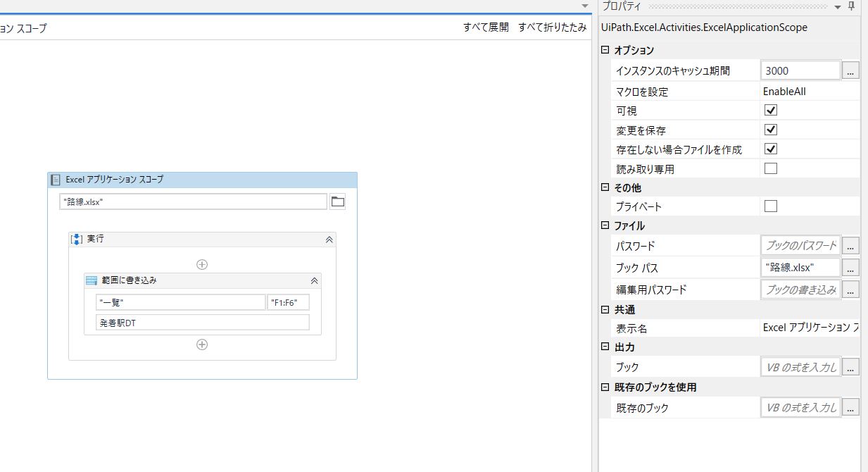Switch to the ション スコープ tab
The height and width of the screenshot is (472, 868).
[25, 28]
